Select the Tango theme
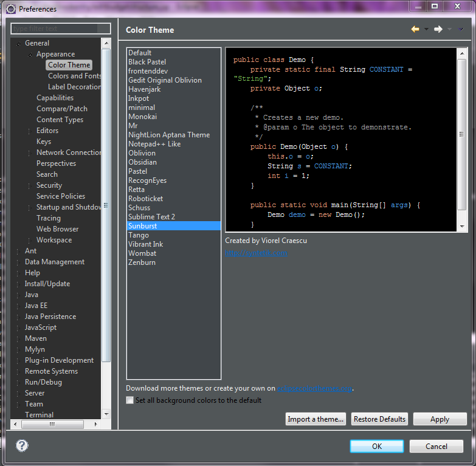The height and width of the screenshot is (466, 476). tap(174, 235)
